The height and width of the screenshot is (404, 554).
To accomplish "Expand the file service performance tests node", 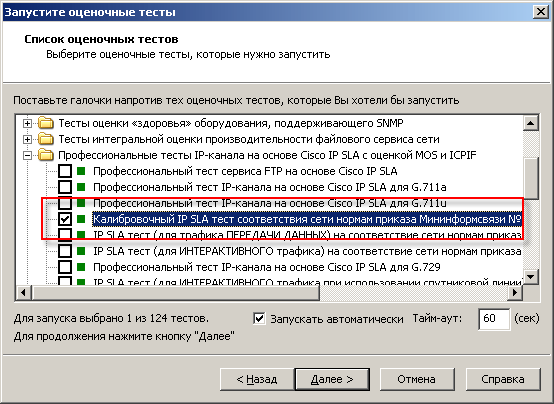I will coord(27,139).
